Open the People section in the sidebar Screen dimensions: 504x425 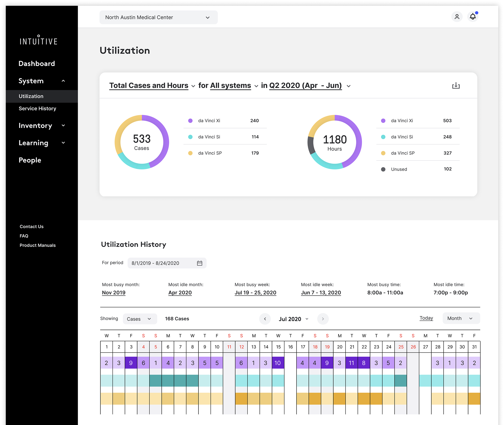30,160
